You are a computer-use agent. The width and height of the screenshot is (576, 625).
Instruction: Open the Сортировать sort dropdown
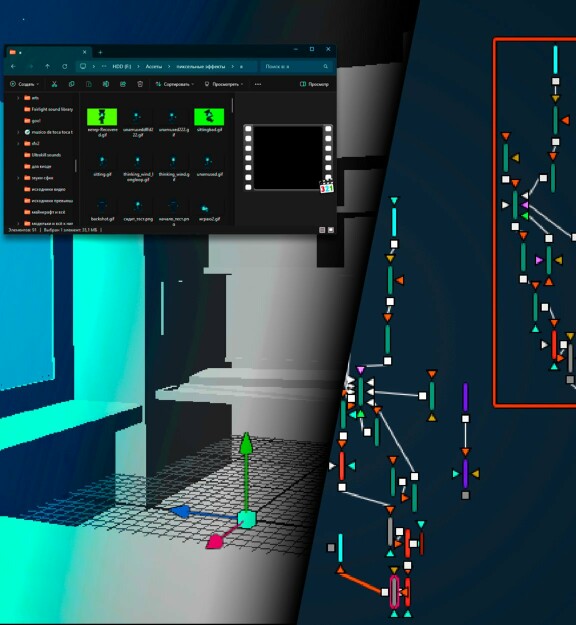[174, 84]
